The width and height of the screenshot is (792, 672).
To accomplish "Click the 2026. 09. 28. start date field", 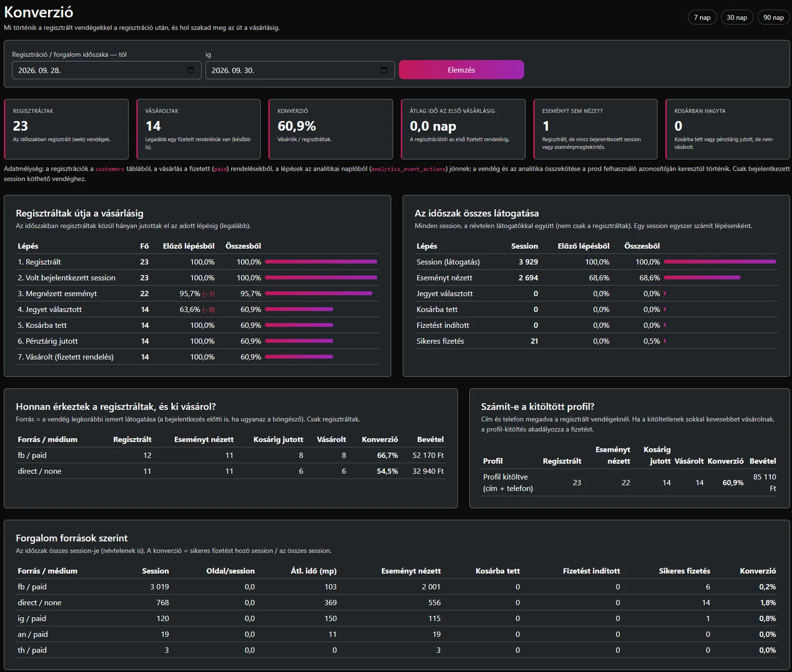I will (x=106, y=70).
